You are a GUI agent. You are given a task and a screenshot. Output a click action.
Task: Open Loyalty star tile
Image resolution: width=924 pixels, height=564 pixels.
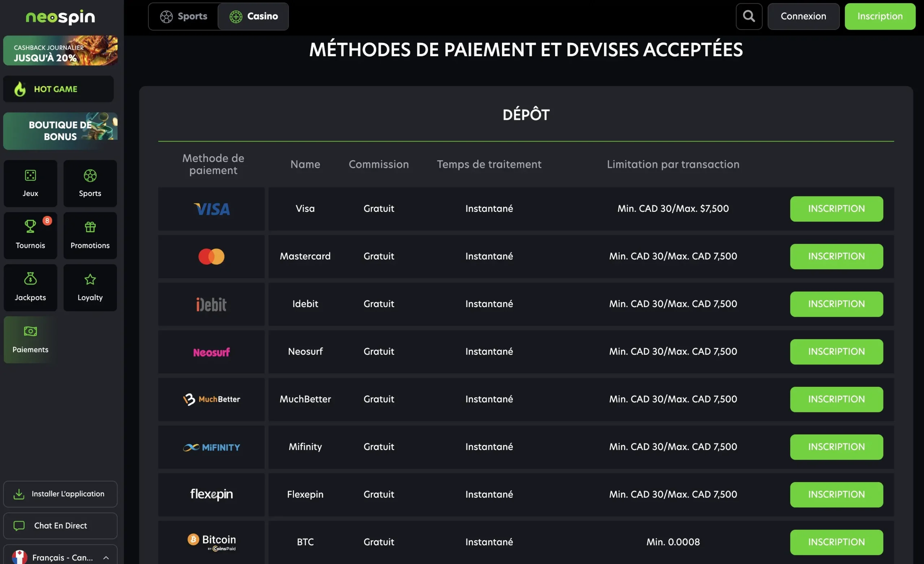[x=90, y=288]
